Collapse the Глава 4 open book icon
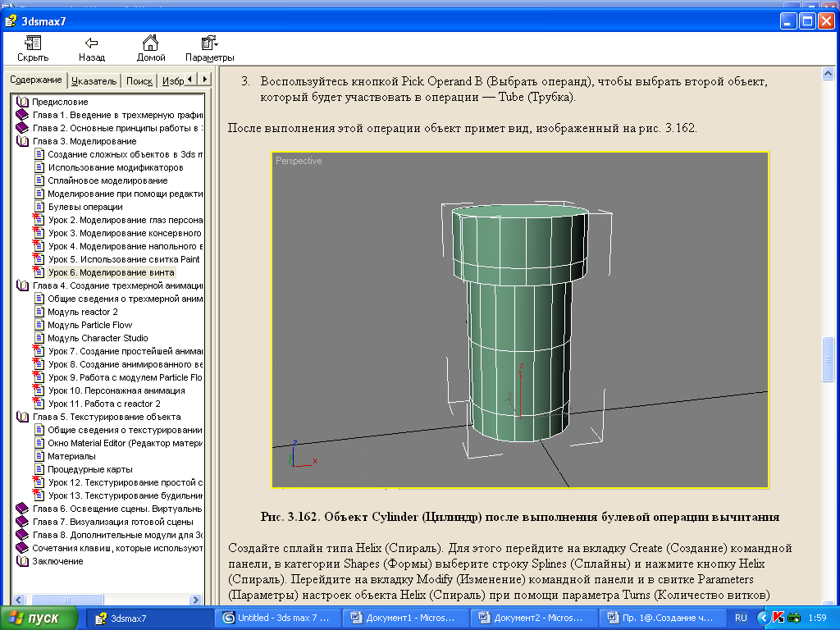 (22, 285)
